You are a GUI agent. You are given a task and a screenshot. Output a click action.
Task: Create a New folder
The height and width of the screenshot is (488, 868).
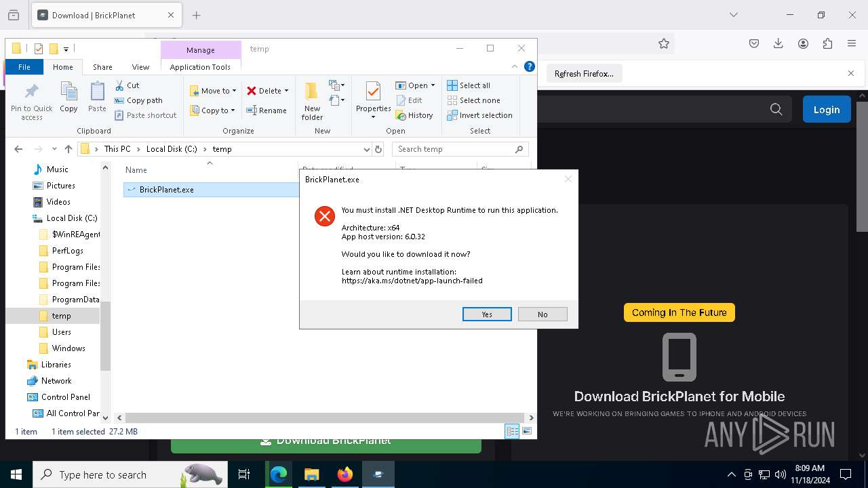tap(312, 102)
